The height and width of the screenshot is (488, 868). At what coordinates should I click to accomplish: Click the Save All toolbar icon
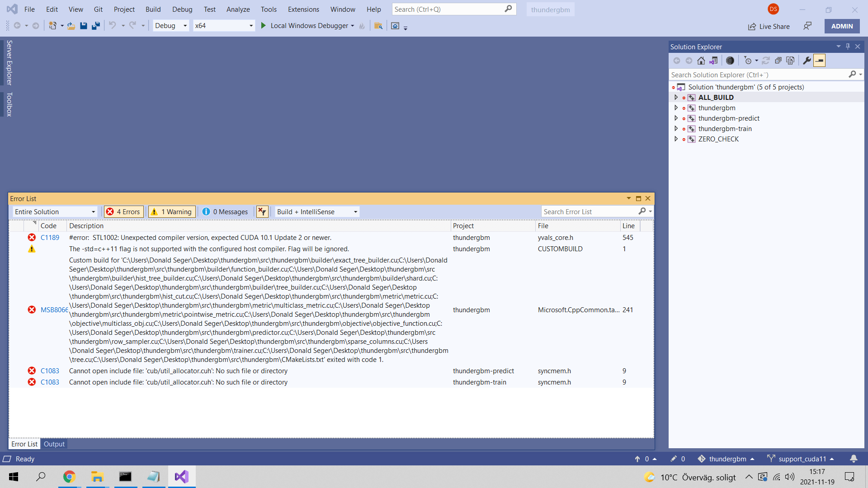(95, 26)
